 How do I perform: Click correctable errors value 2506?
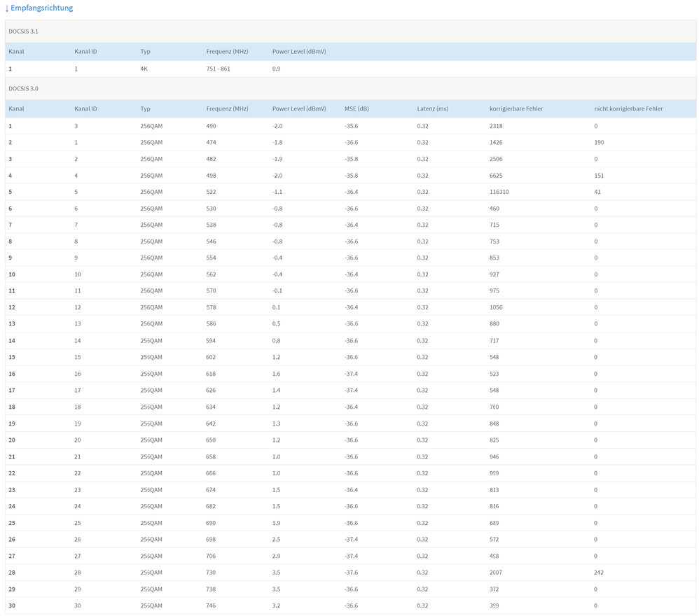(496, 159)
